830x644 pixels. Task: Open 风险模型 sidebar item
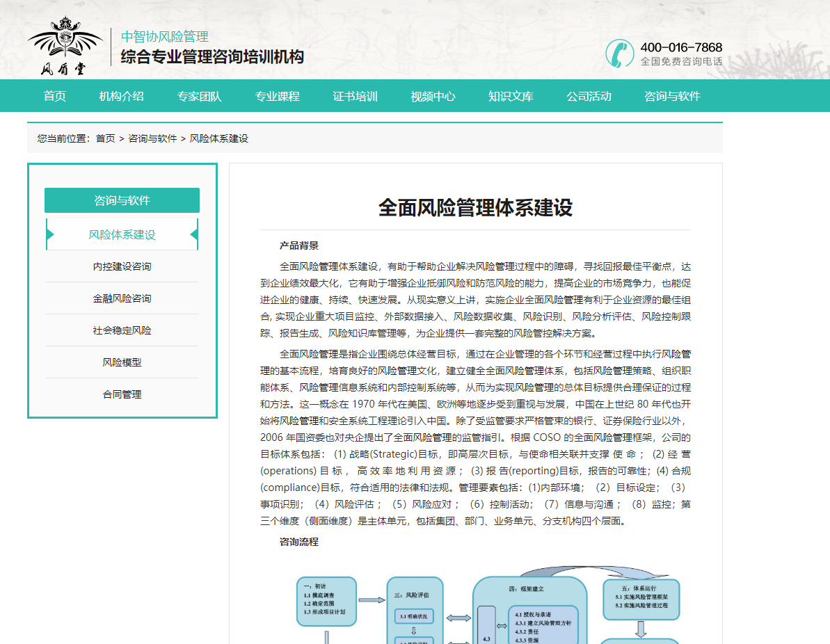click(122, 362)
